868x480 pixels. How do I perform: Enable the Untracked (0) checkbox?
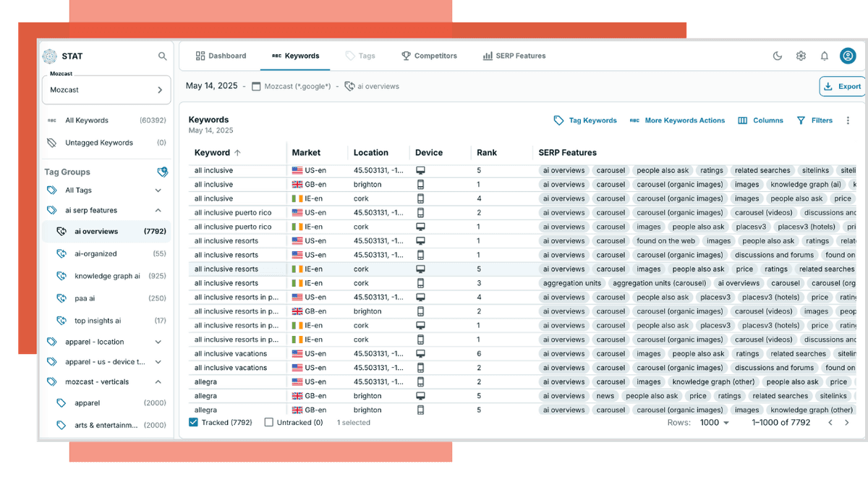pos(269,422)
